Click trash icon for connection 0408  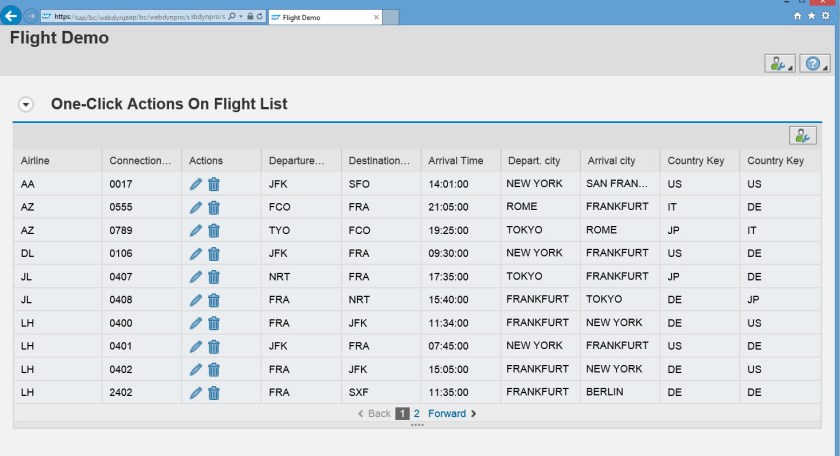214,299
